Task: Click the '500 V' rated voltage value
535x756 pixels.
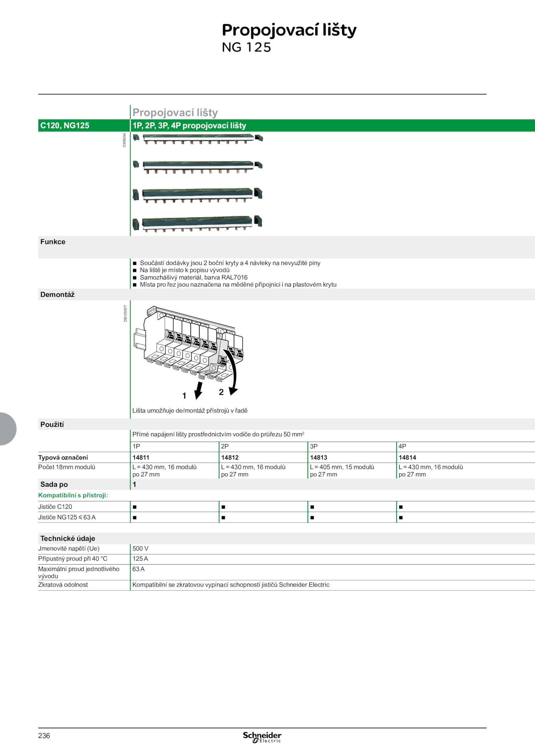Action: click(x=140, y=549)
